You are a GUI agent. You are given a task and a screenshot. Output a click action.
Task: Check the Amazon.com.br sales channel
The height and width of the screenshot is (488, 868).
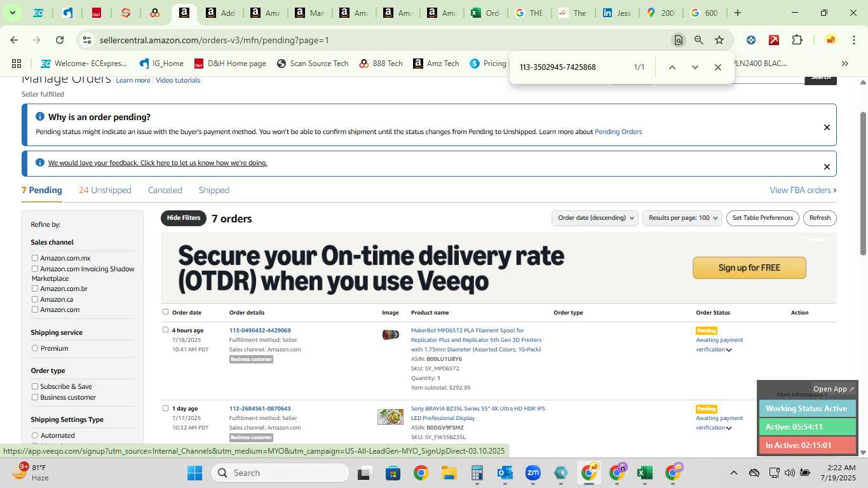[x=35, y=288]
